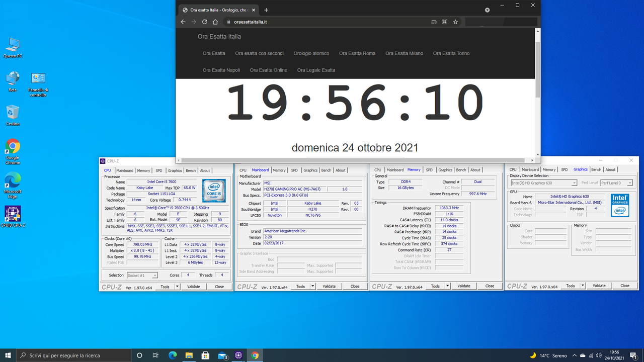Open Cortana circle on the taskbar
The image size is (644, 362).
pos(140,355)
